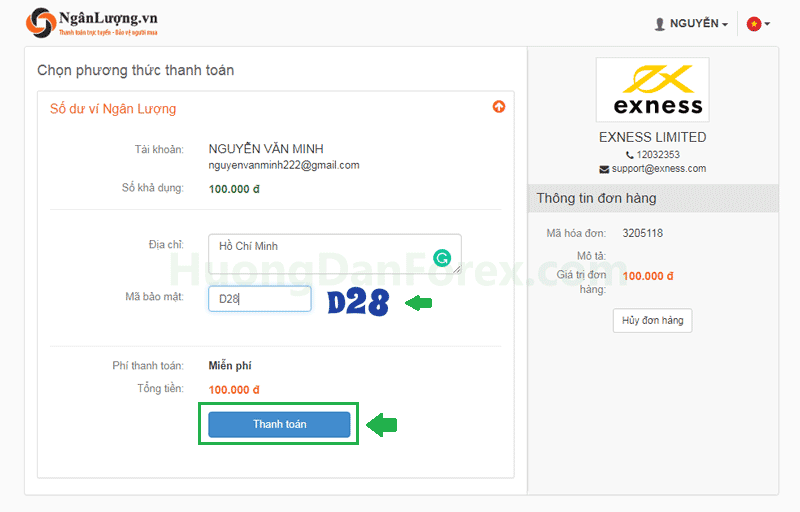
Task: Click the phone icon beside 12032353
Action: point(630,155)
